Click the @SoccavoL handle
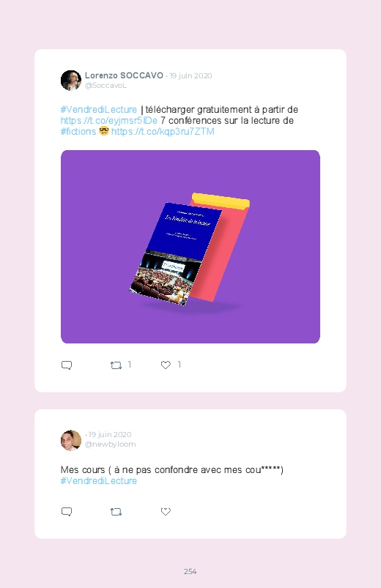 coord(106,86)
